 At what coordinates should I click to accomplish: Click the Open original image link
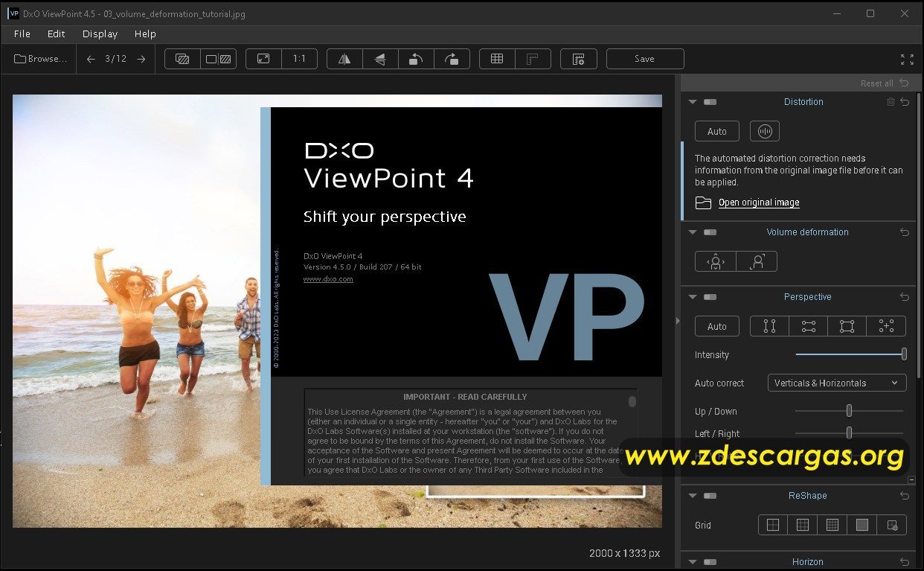click(759, 202)
